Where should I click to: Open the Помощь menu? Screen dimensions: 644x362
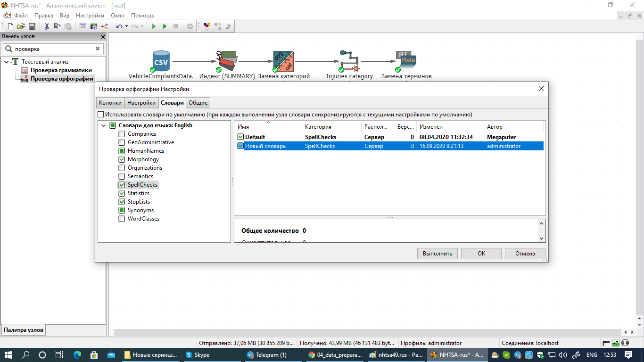coord(142,16)
